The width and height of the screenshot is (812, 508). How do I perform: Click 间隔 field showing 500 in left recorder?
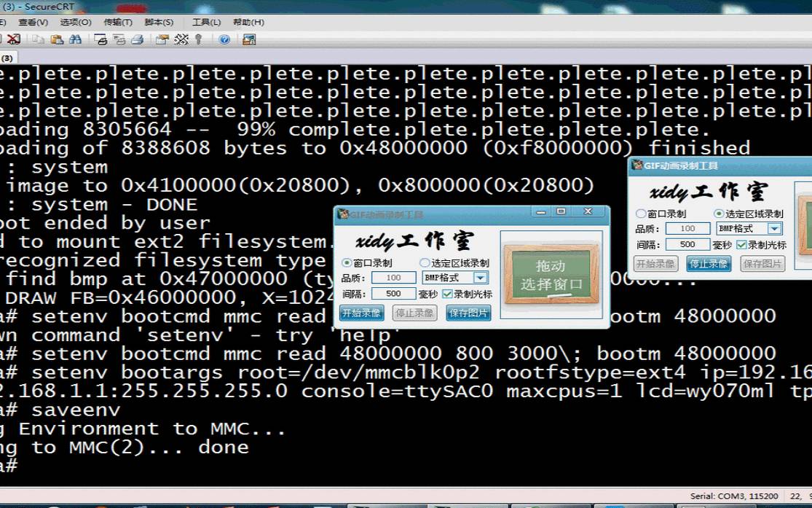(x=393, y=294)
